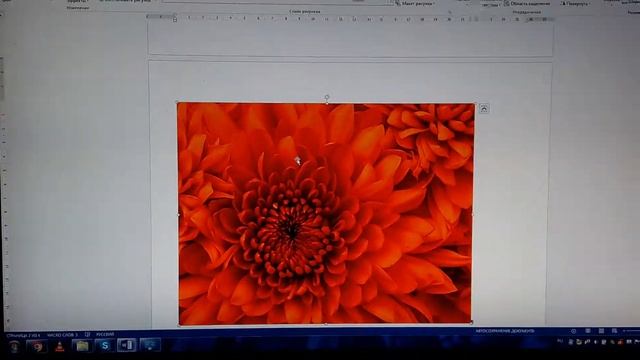Viewport: 640px width, 360px height.
Task: Click the rotation handle above the flower picture
Action: pos(327,97)
